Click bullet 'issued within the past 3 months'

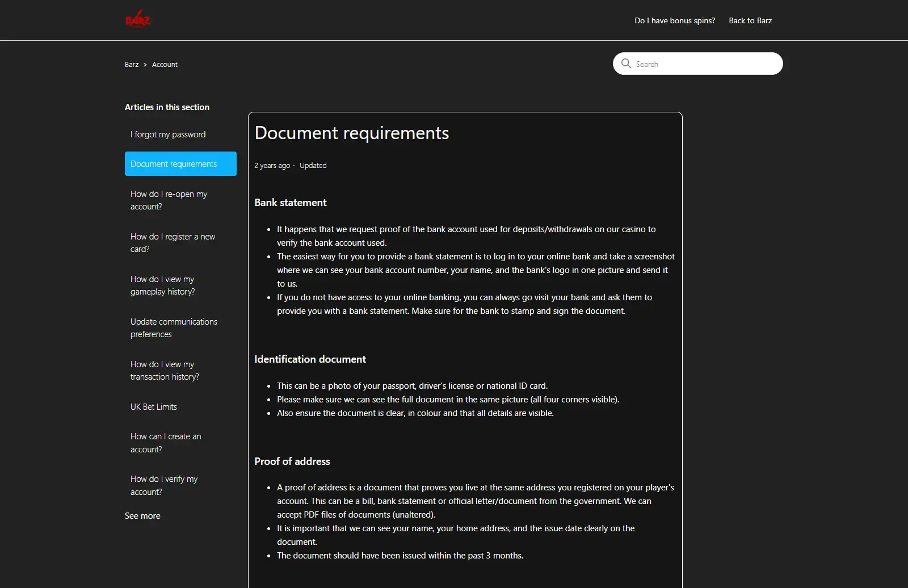[400, 556]
